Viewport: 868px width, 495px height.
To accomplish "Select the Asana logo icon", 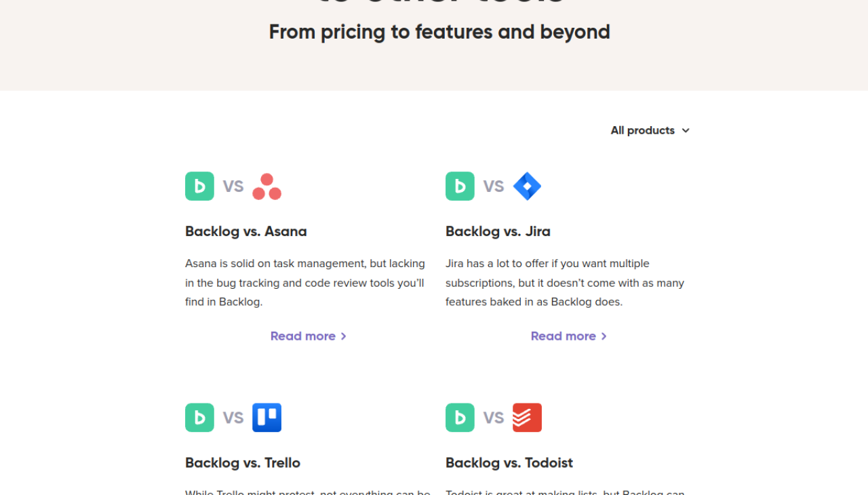I will coord(267,186).
